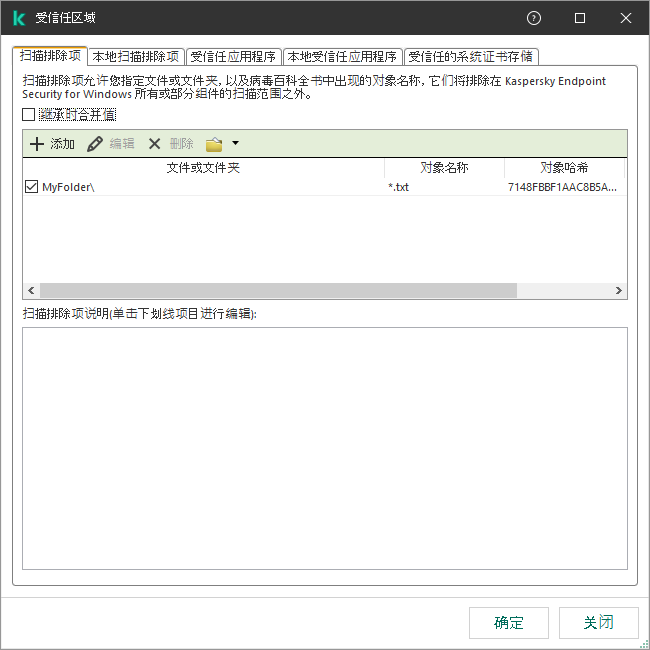Click the 文件或文件夹 column header
Viewport: 650px width, 650px height.
tap(203, 167)
